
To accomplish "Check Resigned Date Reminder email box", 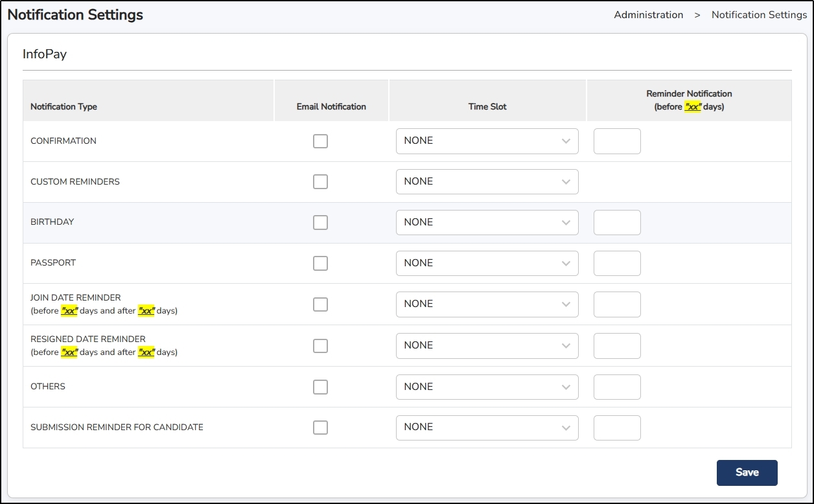I will (320, 346).
